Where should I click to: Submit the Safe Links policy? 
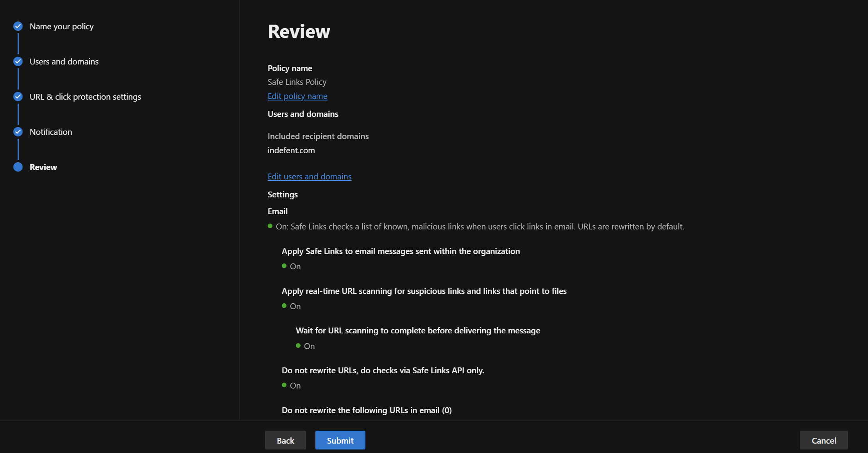(x=340, y=440)
